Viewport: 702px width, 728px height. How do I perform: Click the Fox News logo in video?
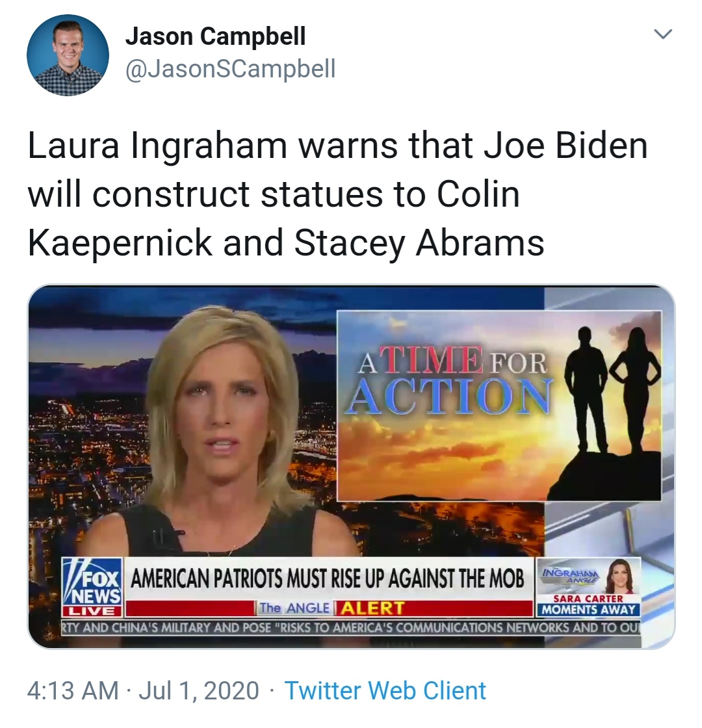tap(92, 582)
